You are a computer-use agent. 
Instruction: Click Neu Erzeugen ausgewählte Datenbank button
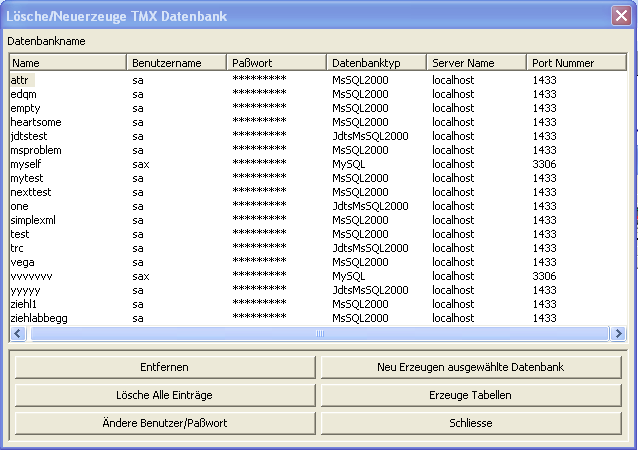click(470, 367)
